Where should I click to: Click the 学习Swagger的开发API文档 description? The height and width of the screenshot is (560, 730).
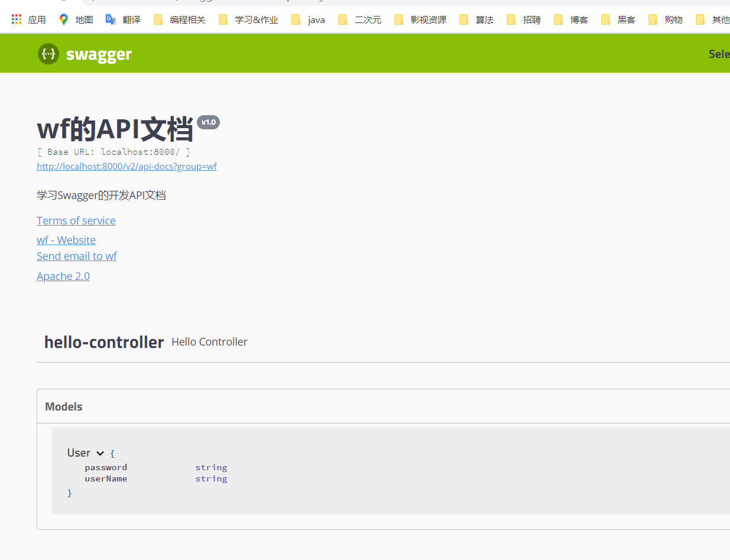pos(101,195)
